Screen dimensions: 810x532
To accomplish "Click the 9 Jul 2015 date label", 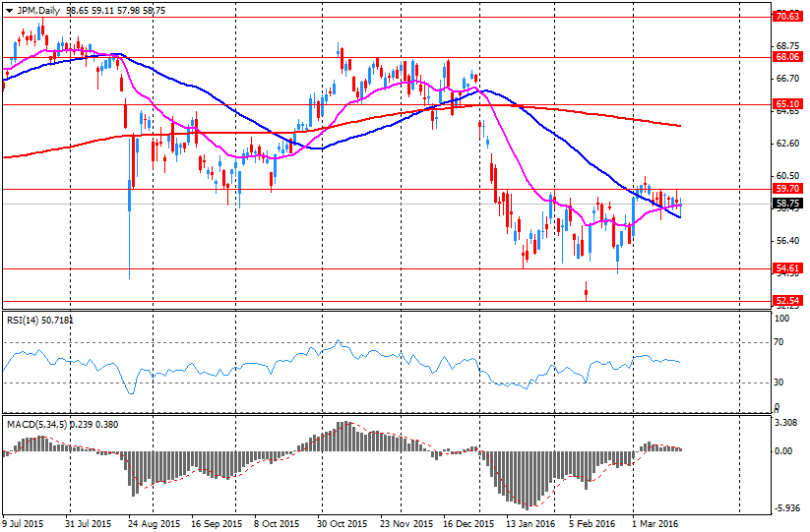I will tap(23, 524).
